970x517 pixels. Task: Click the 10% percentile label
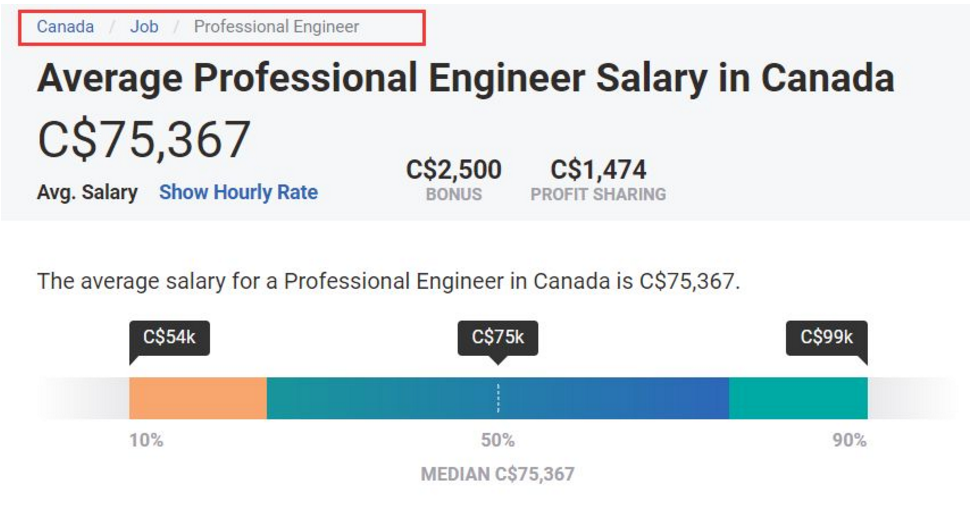[146, 440]
